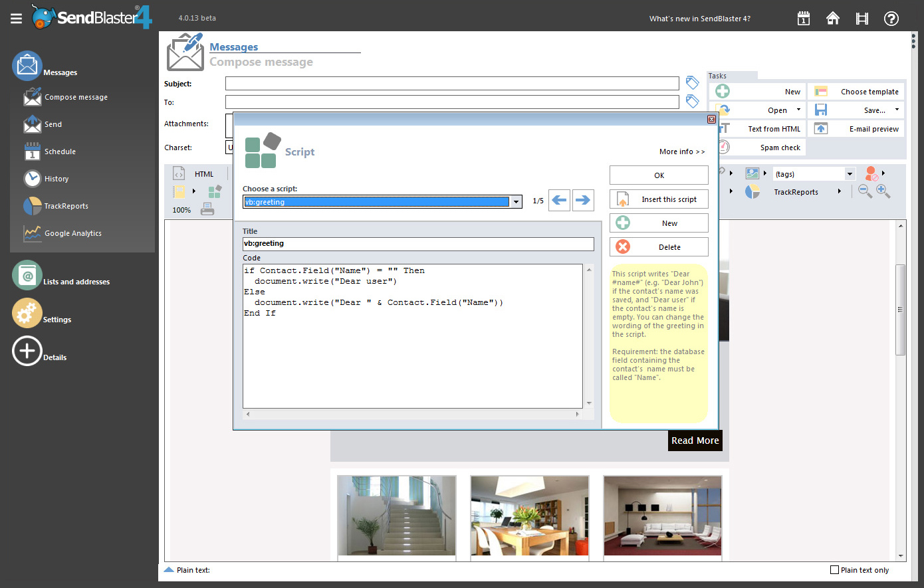This screenshot has width=924, height=588.
Task: Click the message editor vertical scrollbar thumb
Action: pyautogui.click(x=901, y=310)
